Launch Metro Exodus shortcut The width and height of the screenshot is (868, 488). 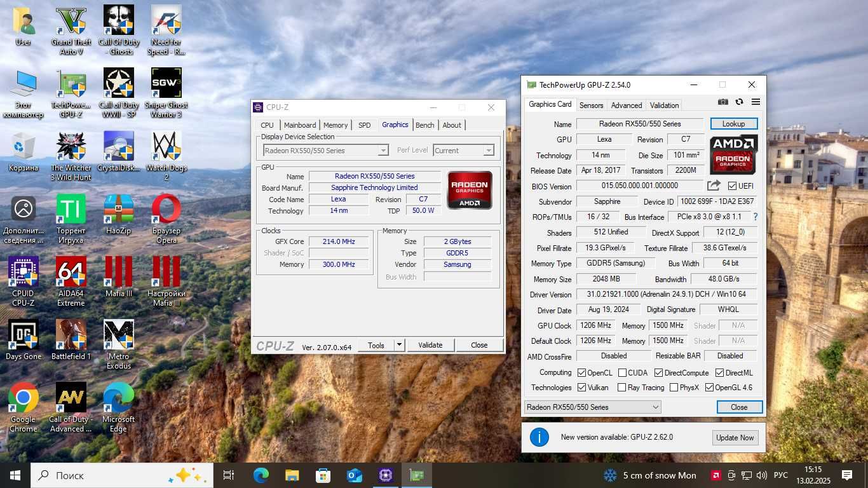point(119,344)
